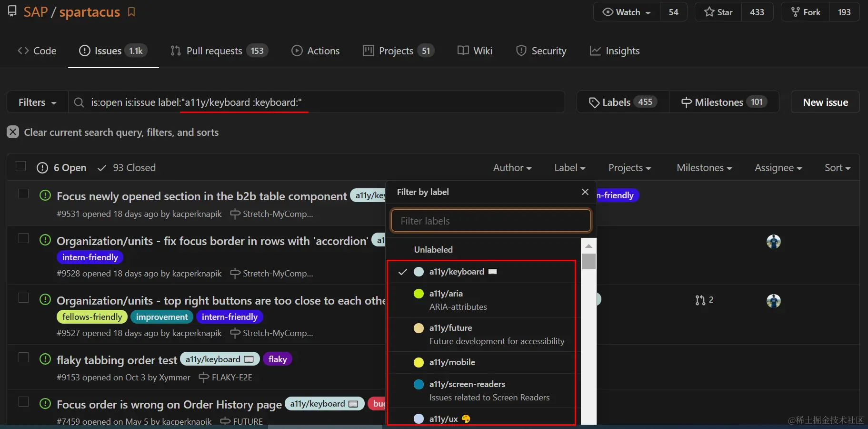Click the improvement label badge
868x429 pixels.
[162, 317]
